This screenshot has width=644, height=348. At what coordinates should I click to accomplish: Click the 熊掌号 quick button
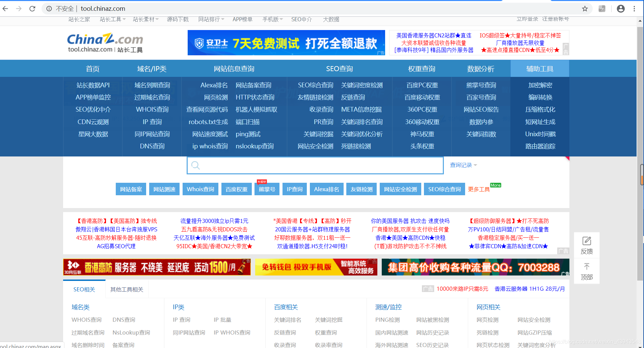(x=267, y=189)
